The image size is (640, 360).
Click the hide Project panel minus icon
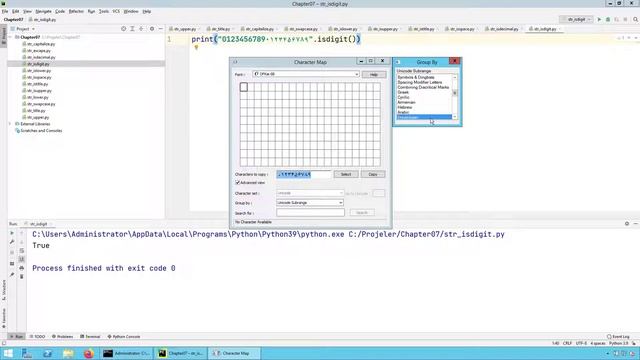(x=160, y=29)
